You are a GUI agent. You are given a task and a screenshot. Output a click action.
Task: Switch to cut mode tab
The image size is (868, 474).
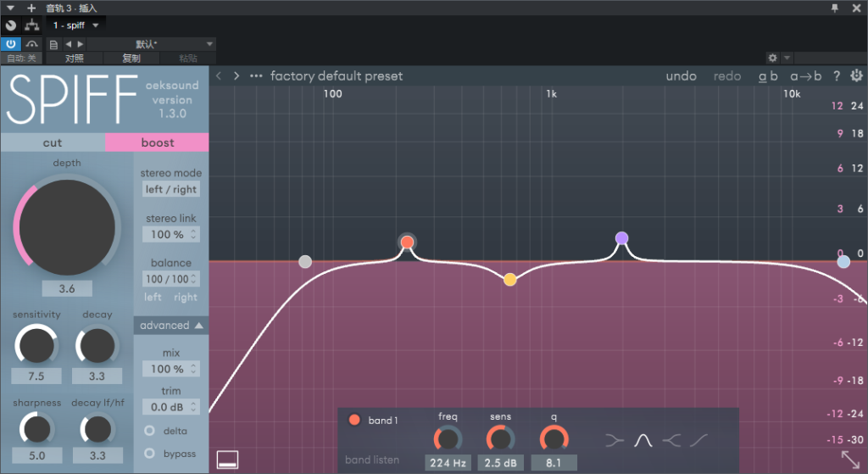pos(53,142)
